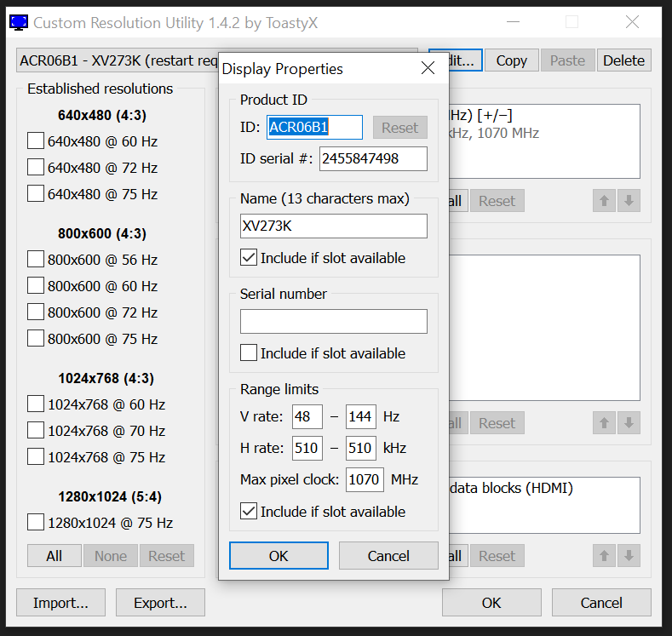This screenshot has width=672, height=636.
Task: Uncheck Include if slot available under Name
Action: [249, 258]
